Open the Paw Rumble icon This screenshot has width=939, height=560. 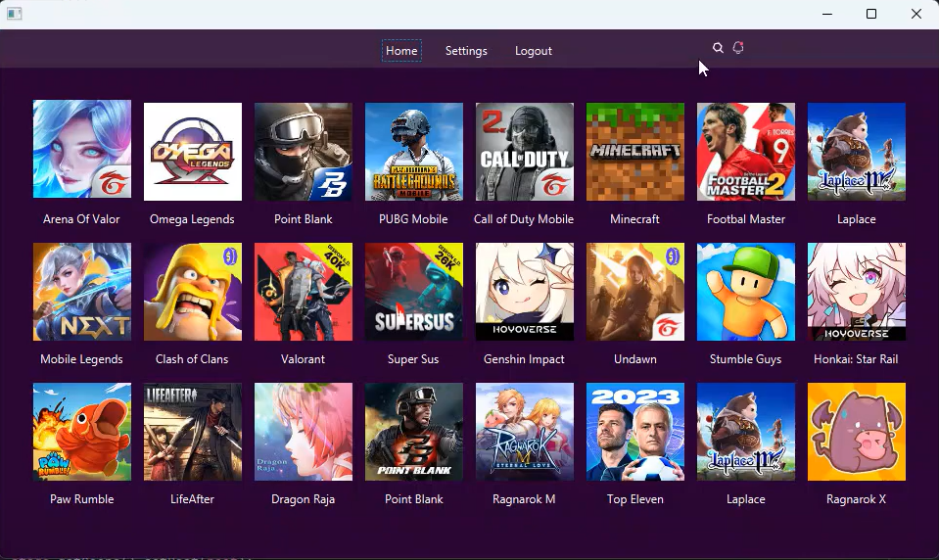pyautogui.click(x=82, y=432)
